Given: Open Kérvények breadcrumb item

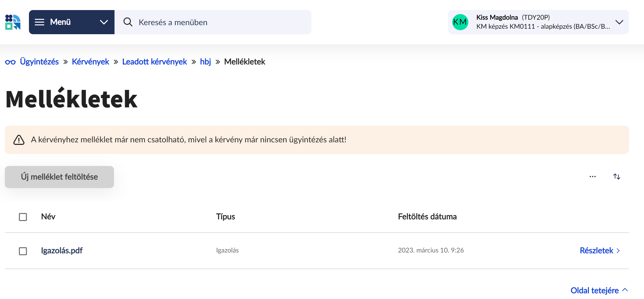Looking at the screenshot, I should click(x=90, y=62).
